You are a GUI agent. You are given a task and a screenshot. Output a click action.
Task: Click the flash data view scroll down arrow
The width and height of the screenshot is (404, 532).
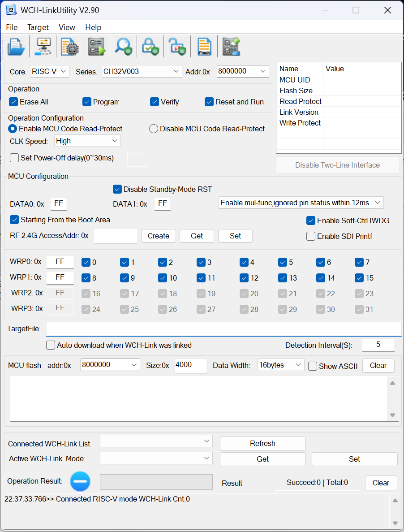(x=392, y=415)
